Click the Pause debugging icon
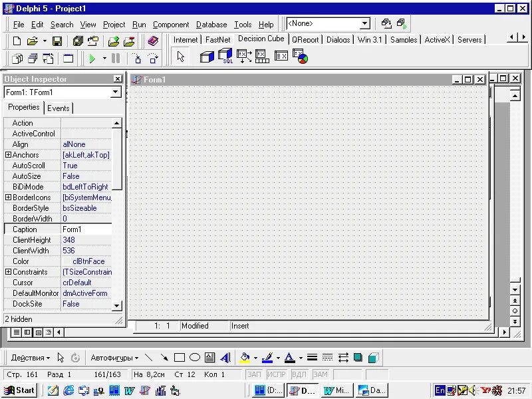The width and height of the screenshot is (532, 399). pyautogui.click(x=116, y=59)
